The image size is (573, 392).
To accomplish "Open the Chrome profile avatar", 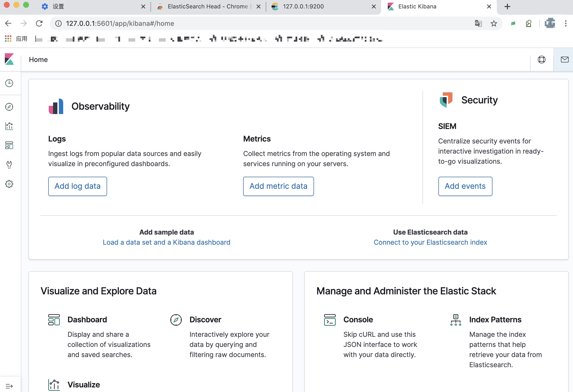I will coord(550,23).
